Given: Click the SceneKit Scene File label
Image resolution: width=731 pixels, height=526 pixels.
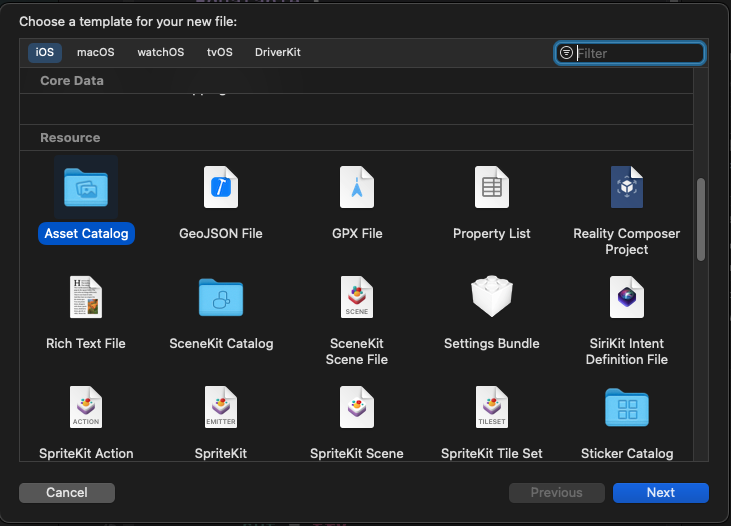Looking at the screenshot, I should click(357, 351).
